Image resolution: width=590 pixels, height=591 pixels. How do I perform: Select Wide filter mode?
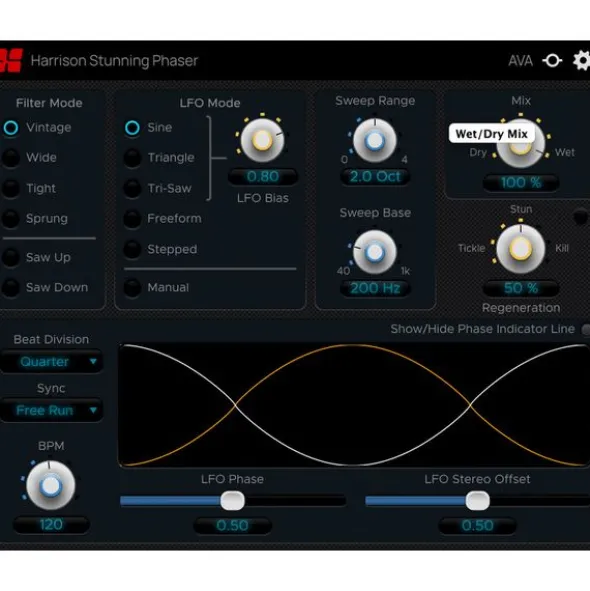tap(11, 158)
